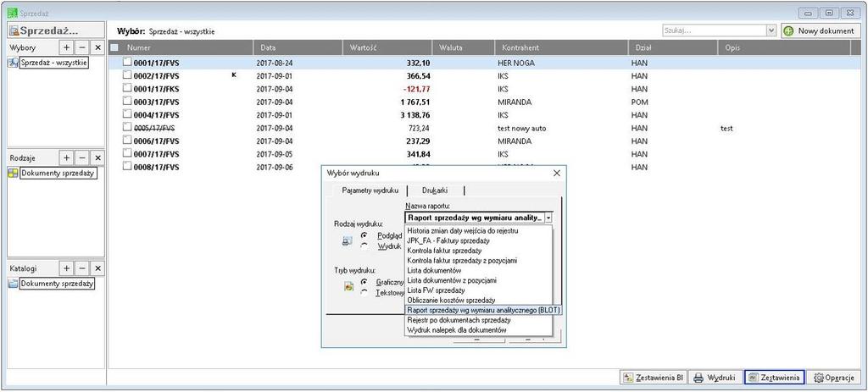The width and height of the screenshot is (868, 392).
Task: Click minus button in Katalogi panel
Action: [x=82, y=268]
